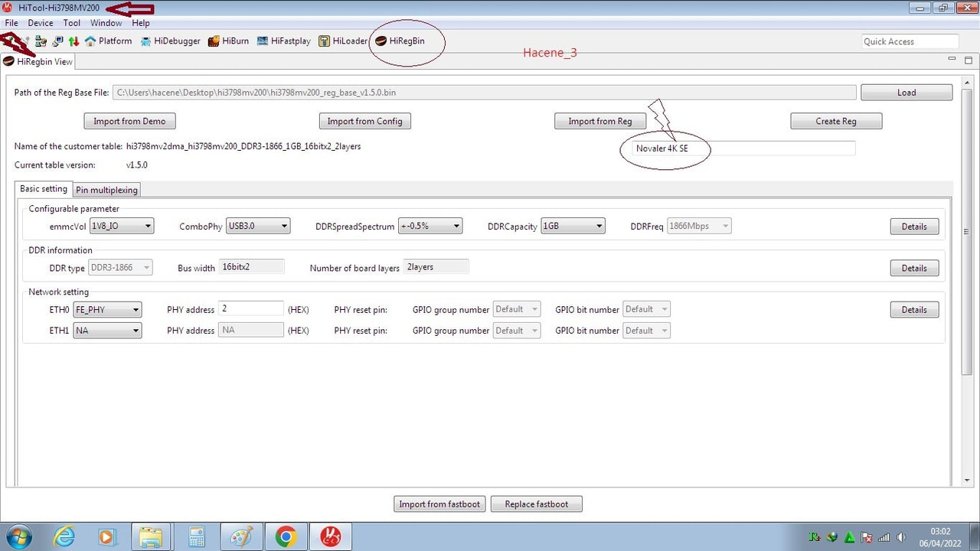Open the DDRCapacity 1GB dropdown
This screenshot has height=551, width=980.
point(573,226)
